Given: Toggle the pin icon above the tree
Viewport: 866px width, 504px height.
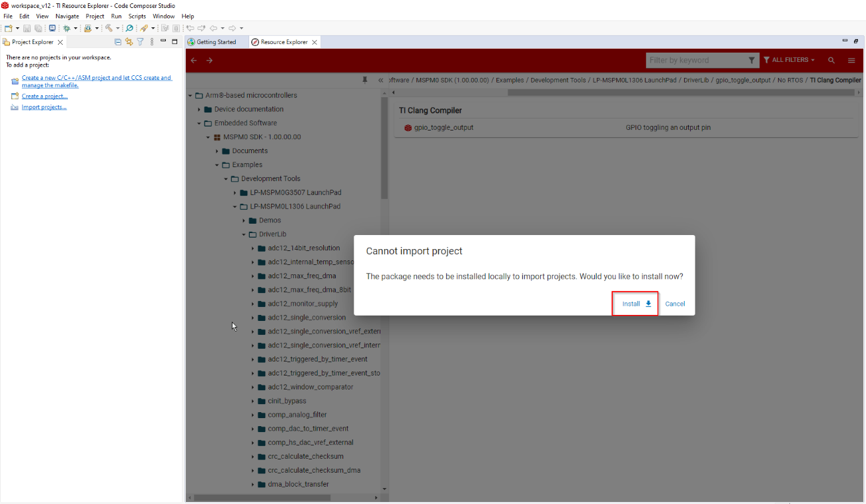Looking at the screenshot, I should [x=364, y=80].
